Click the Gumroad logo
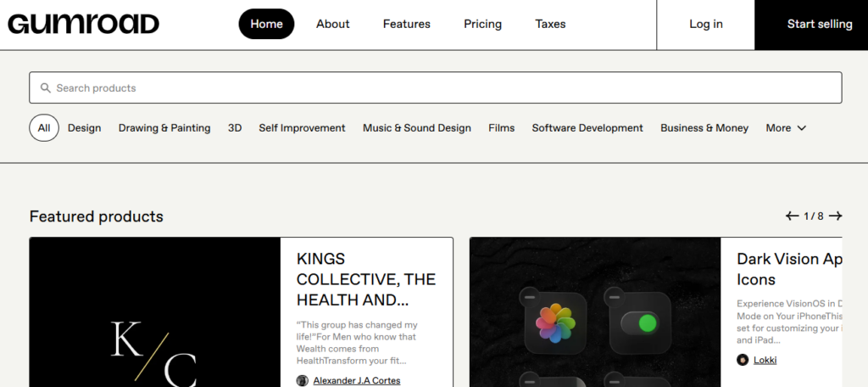The image size is (868, 387). click(83, 24)
